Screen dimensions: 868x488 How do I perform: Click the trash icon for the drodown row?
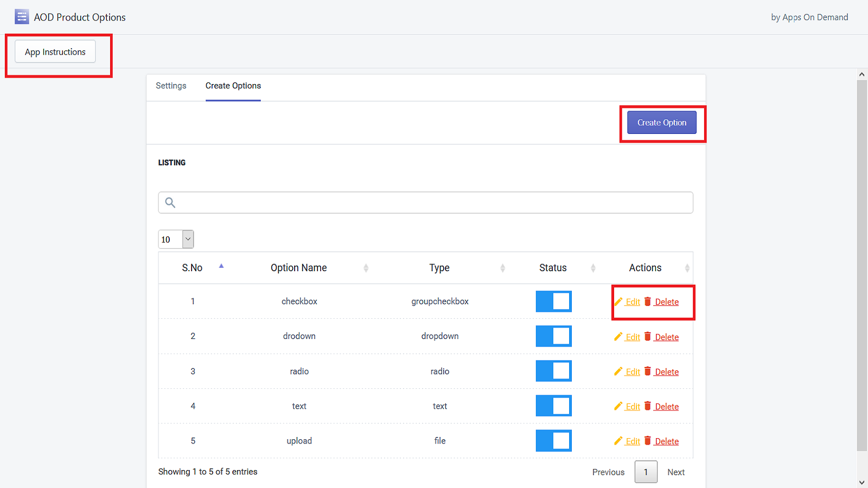click(x=647, y=337)
